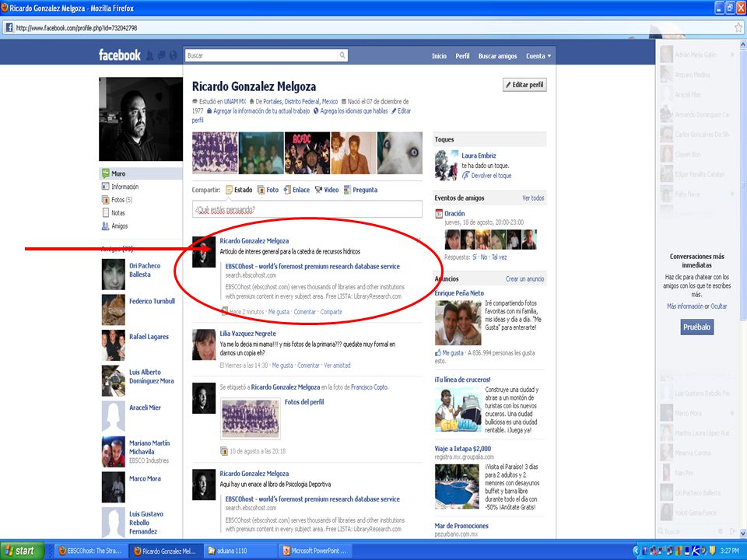Select Estado share option
This screenshot has width=747, height=560.
tap(239, 190)
